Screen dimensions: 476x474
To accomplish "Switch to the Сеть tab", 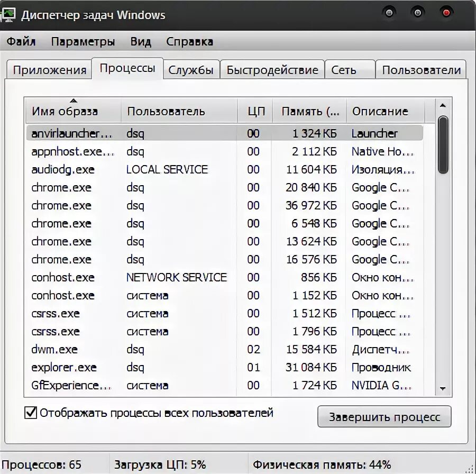I will [x=350, y=70].
